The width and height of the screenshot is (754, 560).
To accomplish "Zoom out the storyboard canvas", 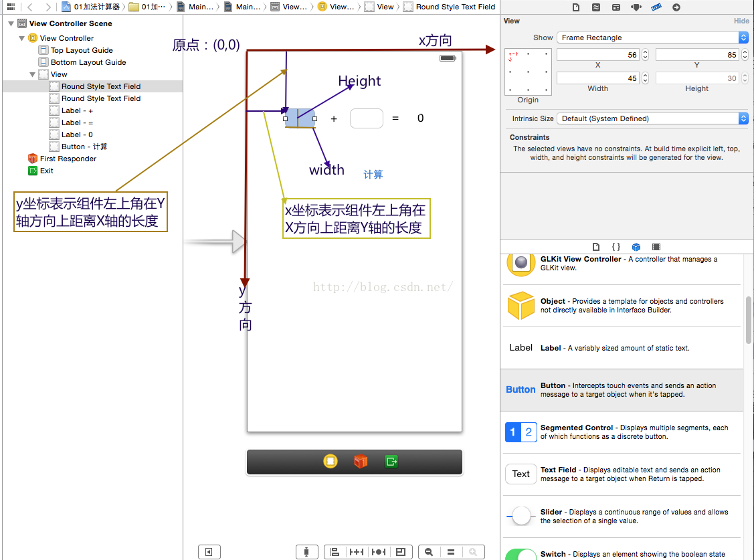I will 429,552.
